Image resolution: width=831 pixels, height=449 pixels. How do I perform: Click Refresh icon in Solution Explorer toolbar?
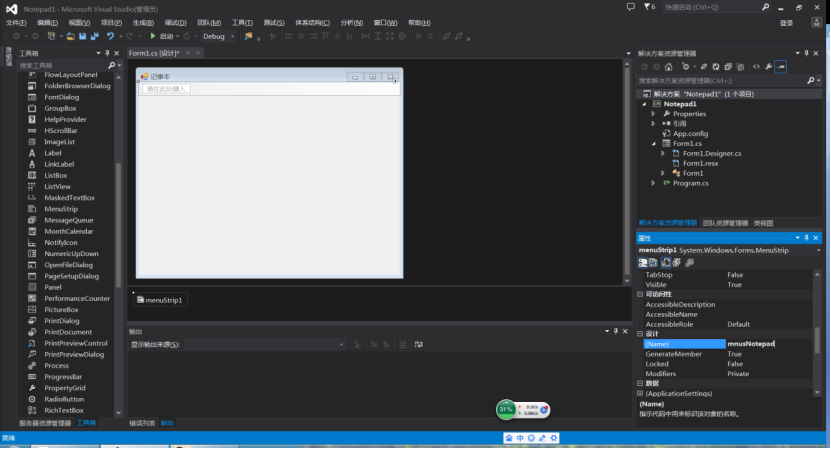click(x=716, y=67)
